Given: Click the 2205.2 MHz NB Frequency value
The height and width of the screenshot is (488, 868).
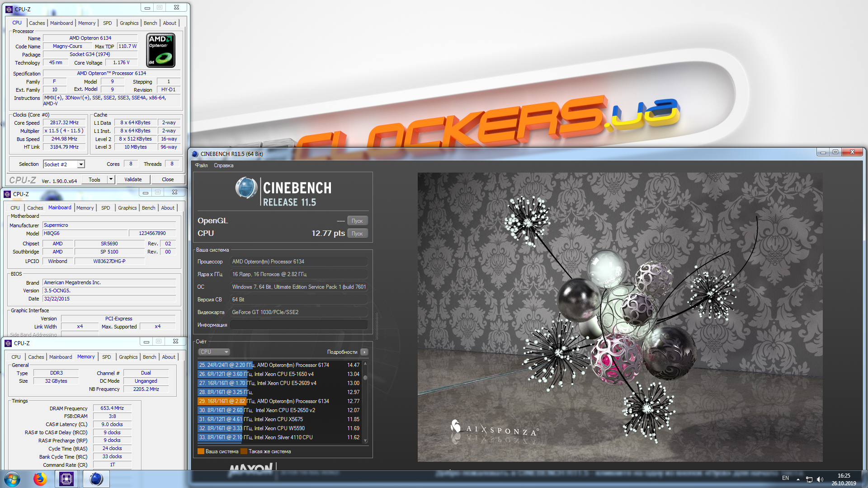Looking at the screenshot, I should (x=146, y=389).
